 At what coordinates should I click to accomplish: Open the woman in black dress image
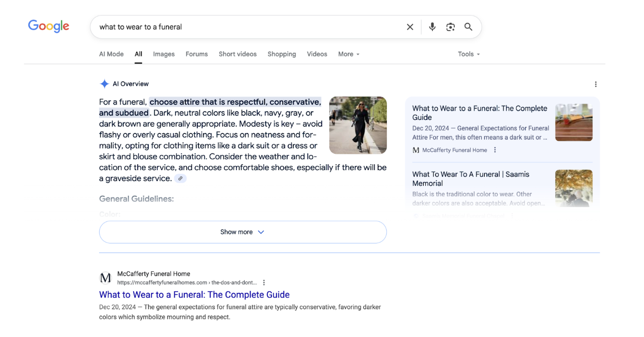click(358, 125)
